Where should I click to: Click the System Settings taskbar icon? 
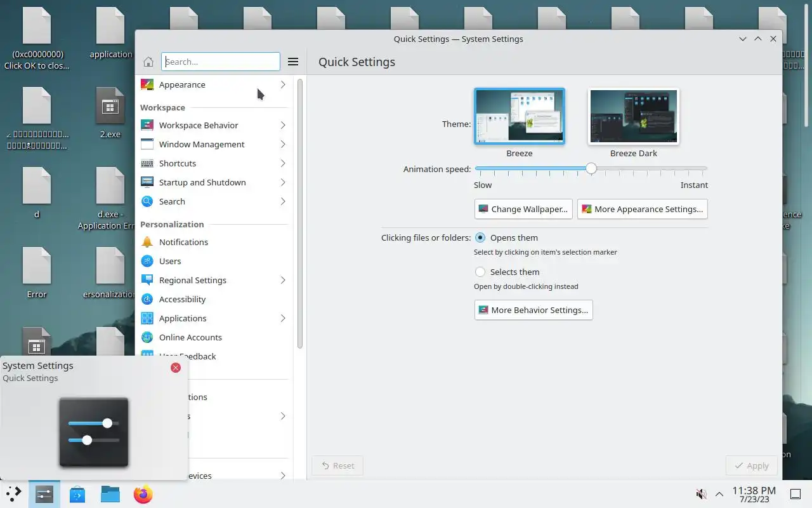(x=44, y=494)
